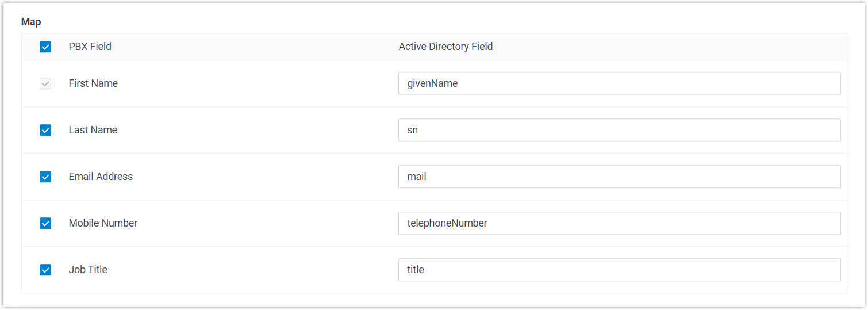The height and width of the screenshot is (310, 868).
Task: Click into the givenName input field
Action: click(619, 83)
